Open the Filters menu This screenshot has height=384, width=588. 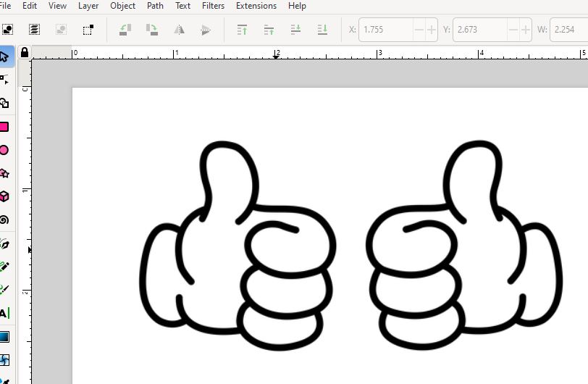pos(213,6)
